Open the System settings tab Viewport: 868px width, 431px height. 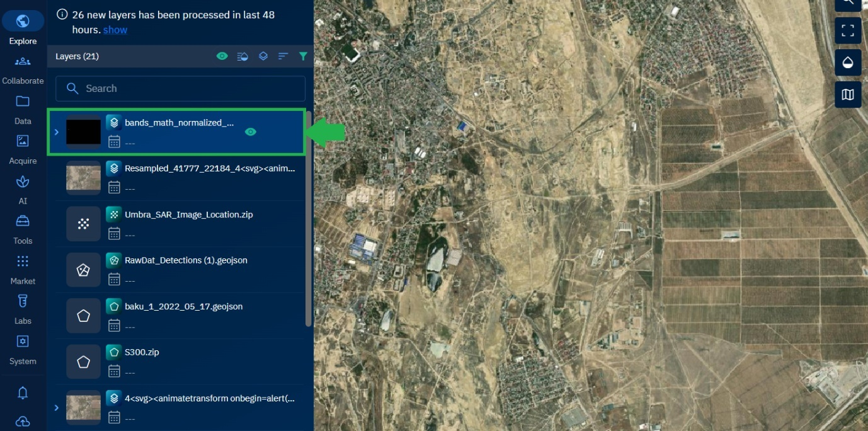tap(23, 348)
